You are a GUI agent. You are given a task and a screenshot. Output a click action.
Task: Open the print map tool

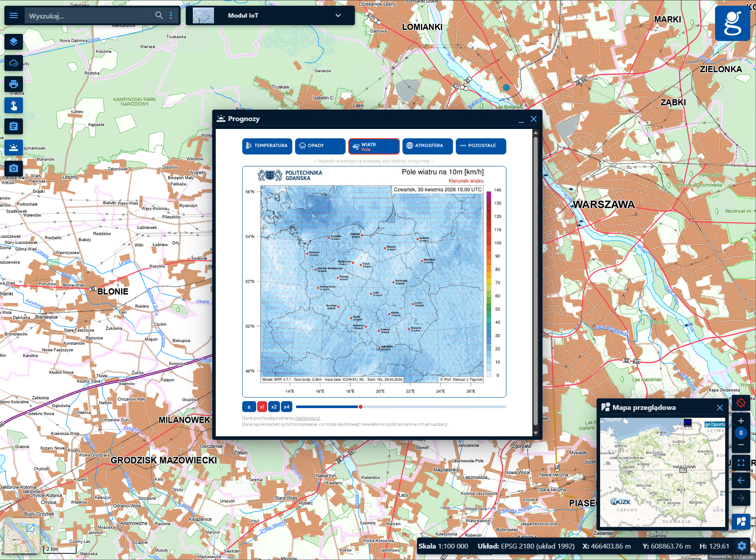pos(14,84)
